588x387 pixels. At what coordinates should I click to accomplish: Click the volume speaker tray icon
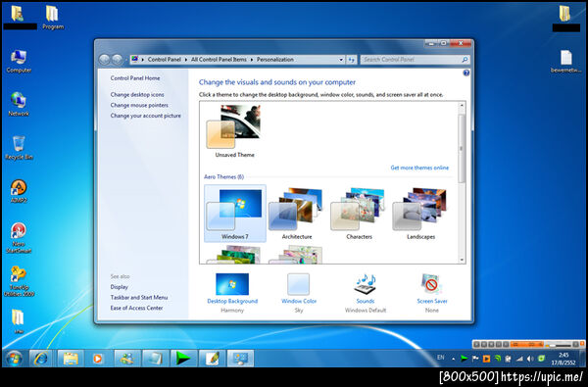tap(530, 359)
